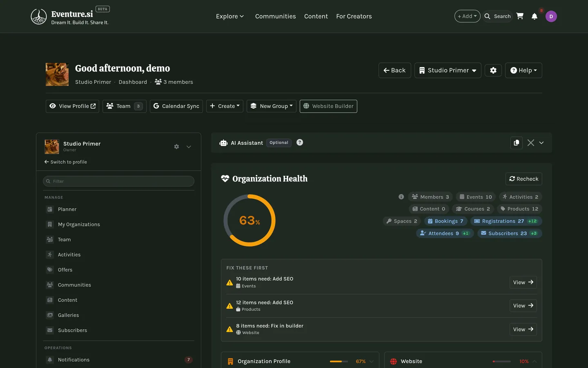This screenshot has height=368, width=588.
Task: Click the 63% health progress ring
Action: (x=249, y=220)
